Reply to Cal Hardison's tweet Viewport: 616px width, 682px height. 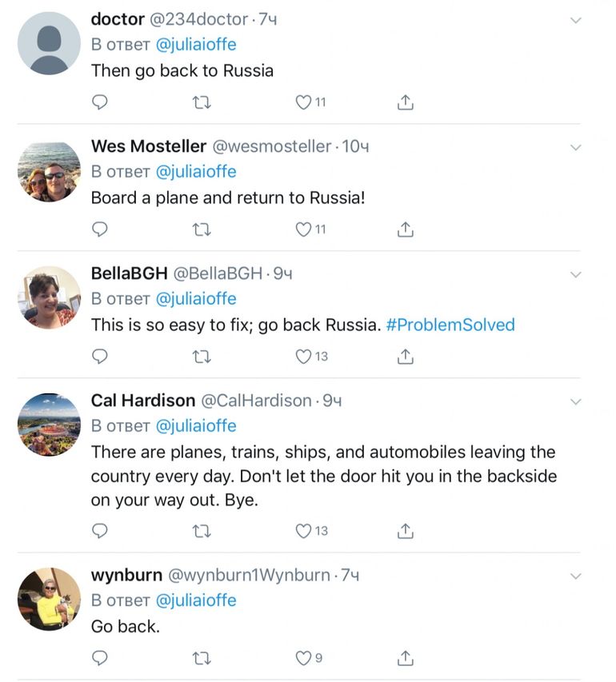(100, 531)
